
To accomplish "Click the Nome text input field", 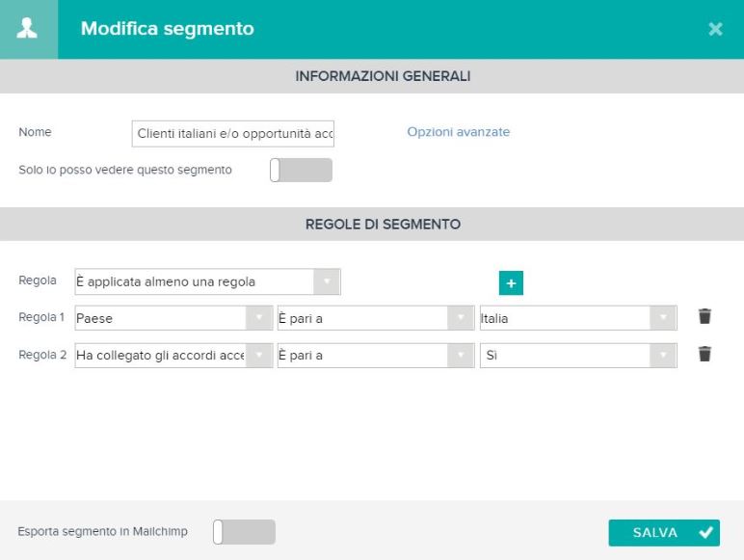I will coord(233,134).
